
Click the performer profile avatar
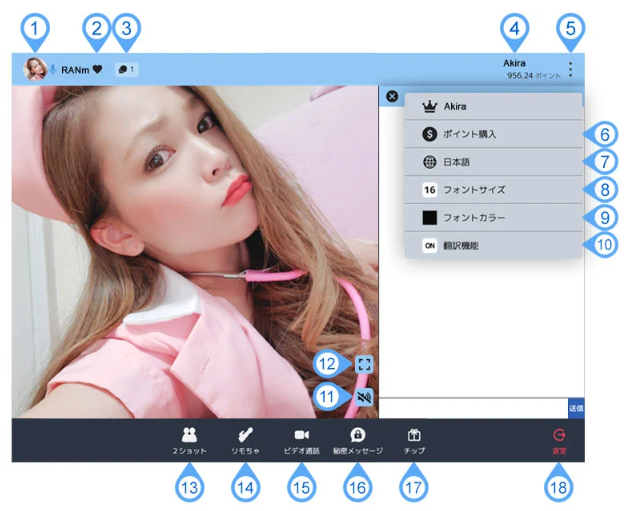[36, 69]
